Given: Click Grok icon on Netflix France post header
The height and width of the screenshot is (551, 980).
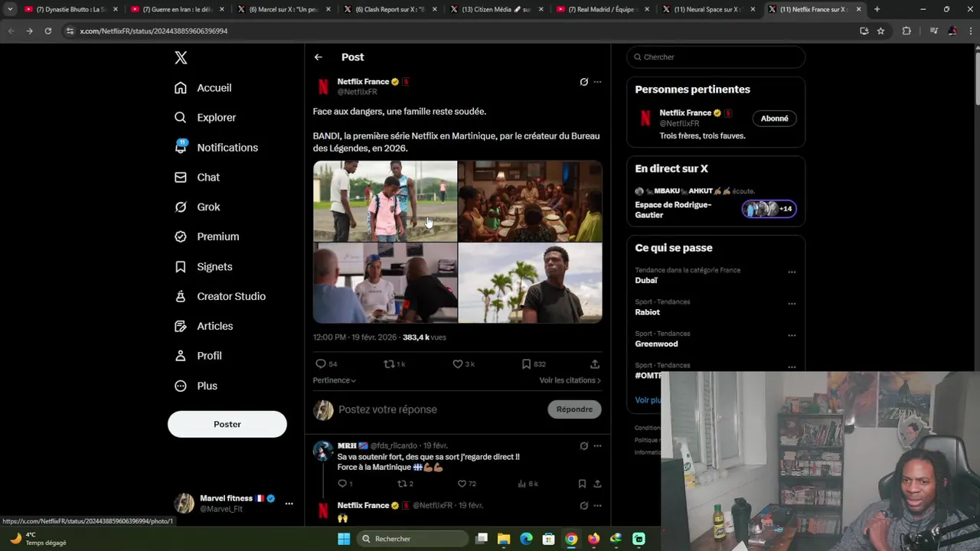Looking at the screenshot, I should tap(583, 82).
